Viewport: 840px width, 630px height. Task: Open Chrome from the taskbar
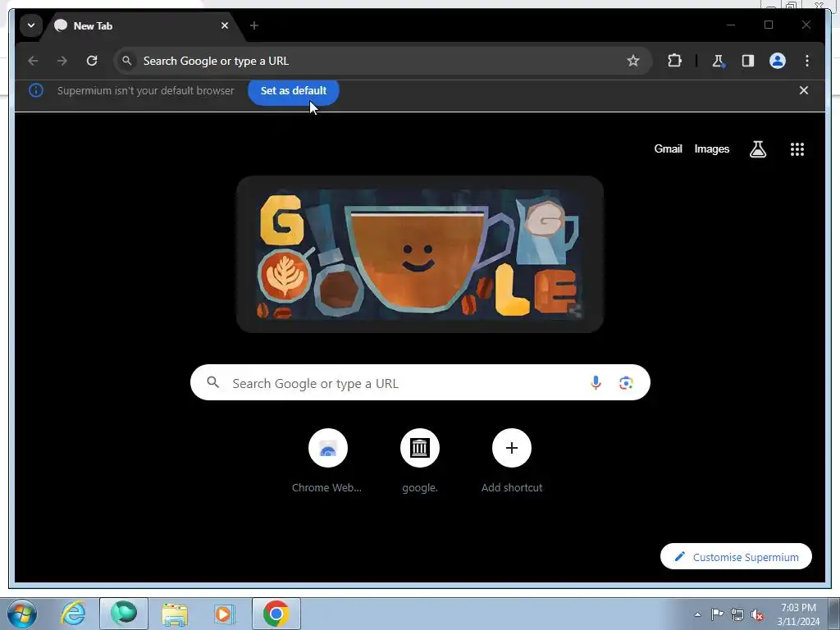(276, 614)
